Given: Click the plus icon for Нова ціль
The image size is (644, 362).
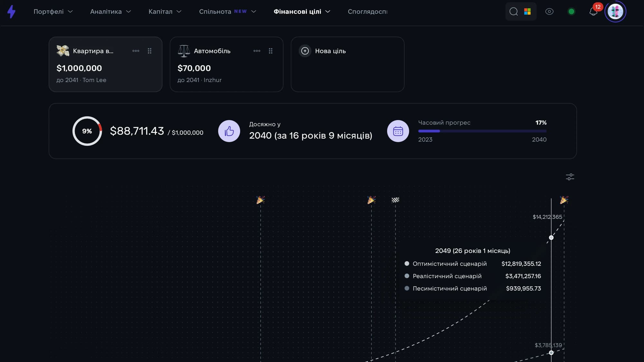Looking at the screenshot, I should (x=305, y=51).
